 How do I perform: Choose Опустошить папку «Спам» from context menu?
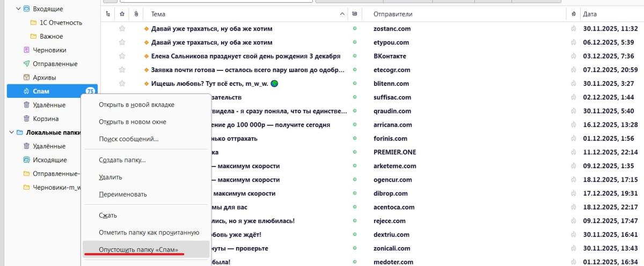pos(138,250)
